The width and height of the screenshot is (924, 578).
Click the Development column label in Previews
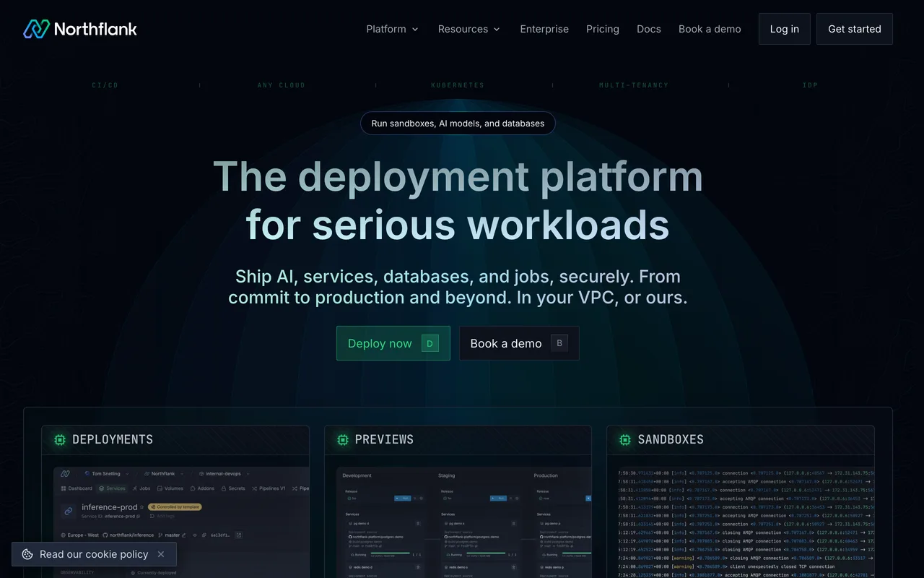pos(357,475)
